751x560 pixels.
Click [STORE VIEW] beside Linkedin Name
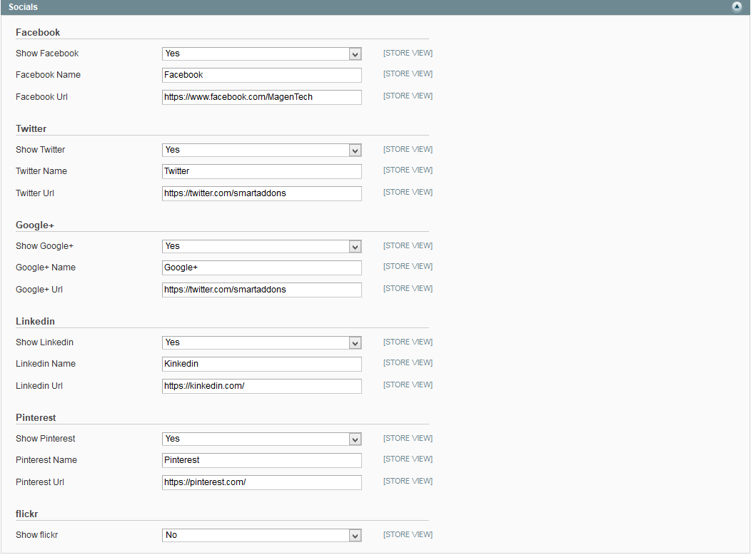[408, 362]
